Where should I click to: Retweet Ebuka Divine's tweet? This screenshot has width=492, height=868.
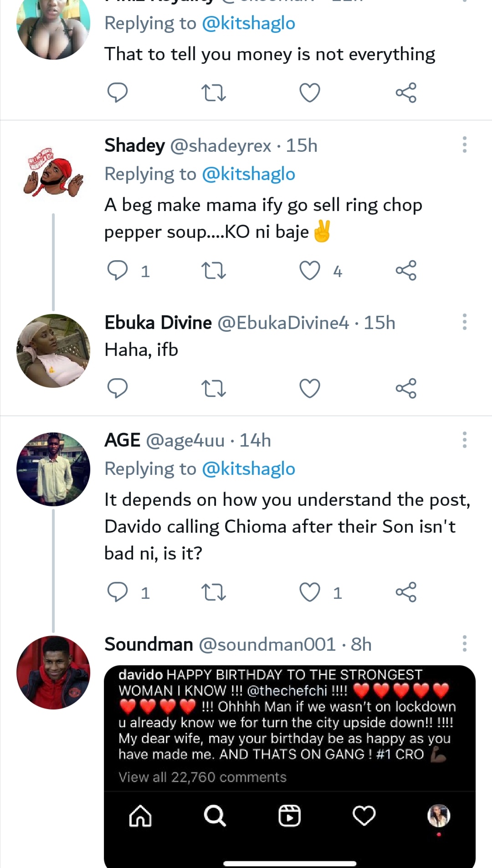[x=213, y=388]
